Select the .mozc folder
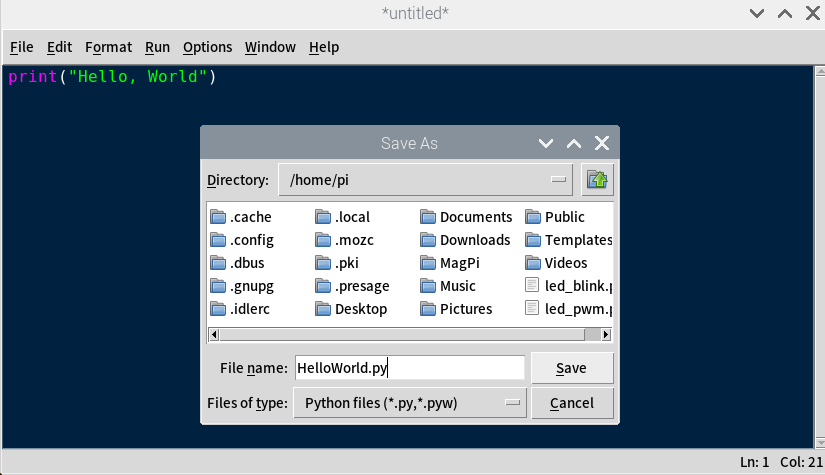Viewport: 825px width, 475px height. 345,240
